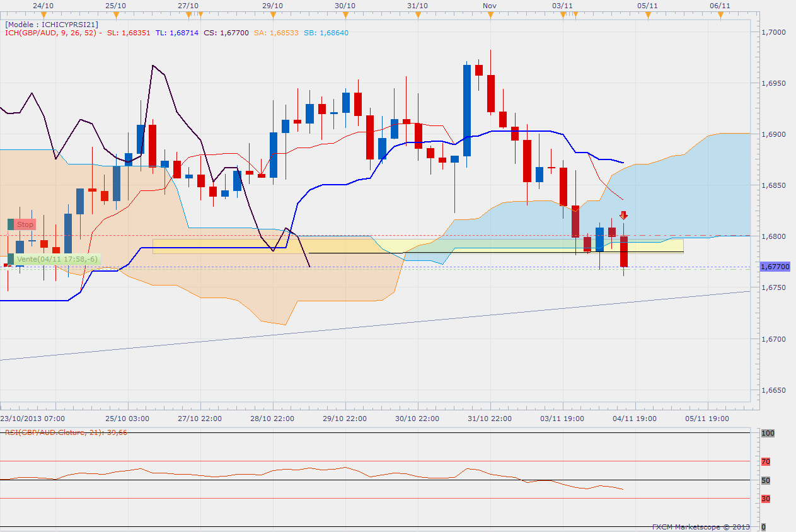This screenshot has height=532, width=796.
Task: Click the RSI 30 level tag
Action: [766, 499]
